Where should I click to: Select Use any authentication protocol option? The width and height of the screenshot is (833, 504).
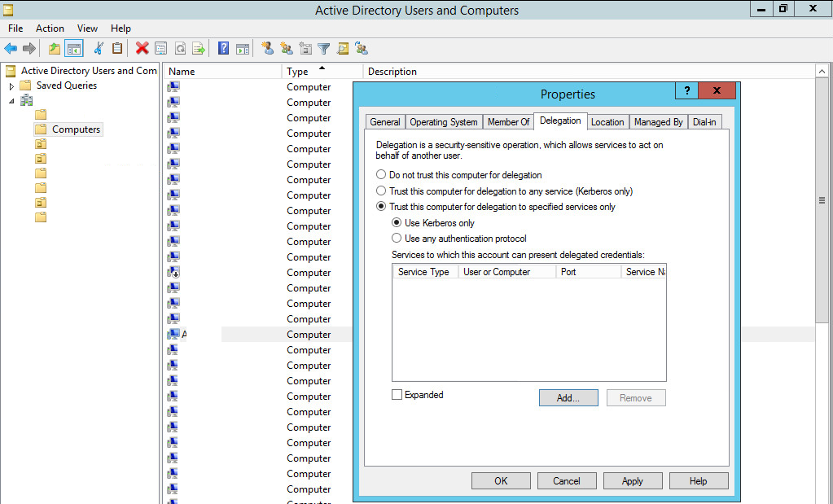point(397,239)
